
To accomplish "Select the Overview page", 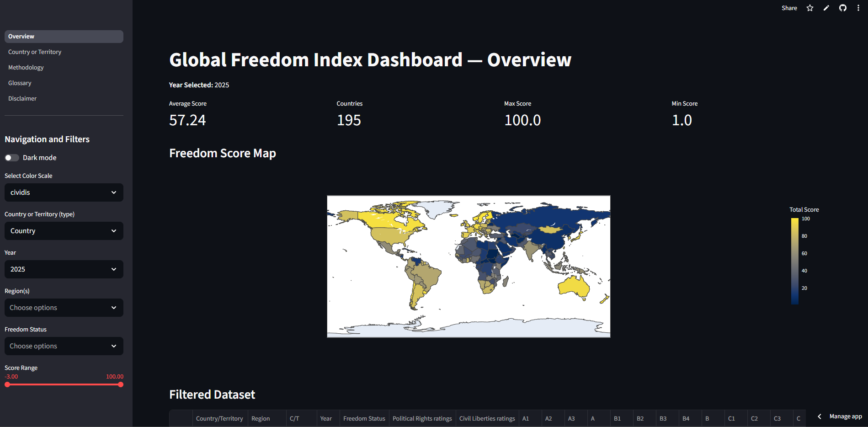I will tap(21, 36).
